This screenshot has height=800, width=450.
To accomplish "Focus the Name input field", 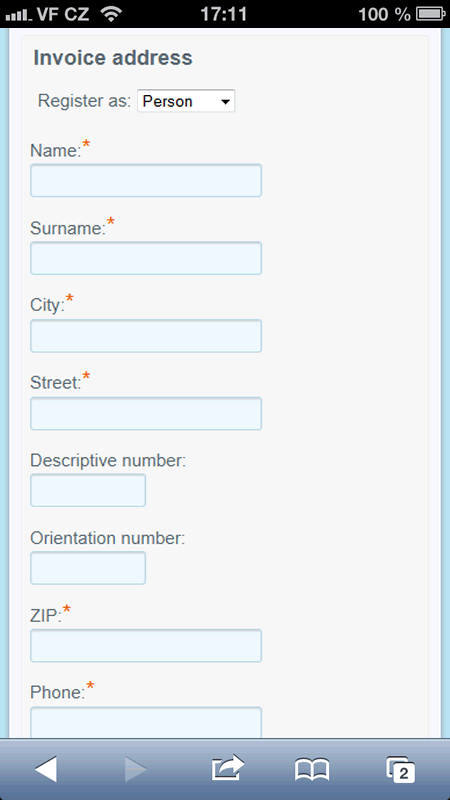I will pyautogui.click(x=146, y=180).
